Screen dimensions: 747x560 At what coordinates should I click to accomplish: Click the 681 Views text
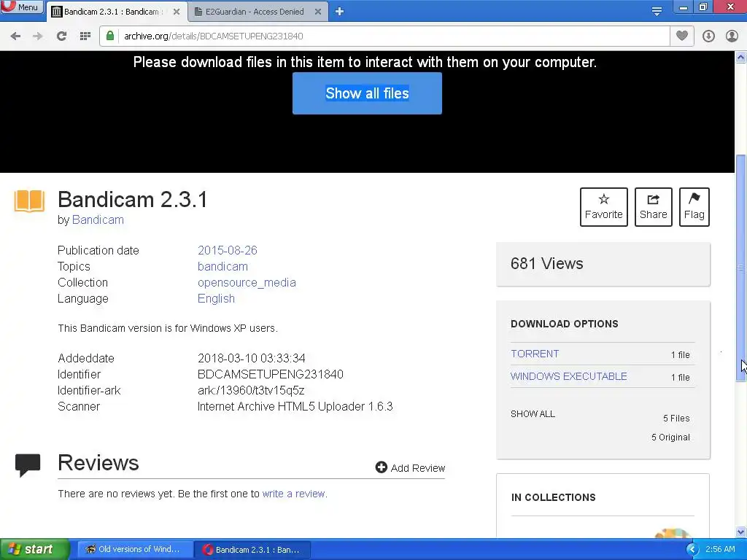pyautogui.click(x=547, y=264)
